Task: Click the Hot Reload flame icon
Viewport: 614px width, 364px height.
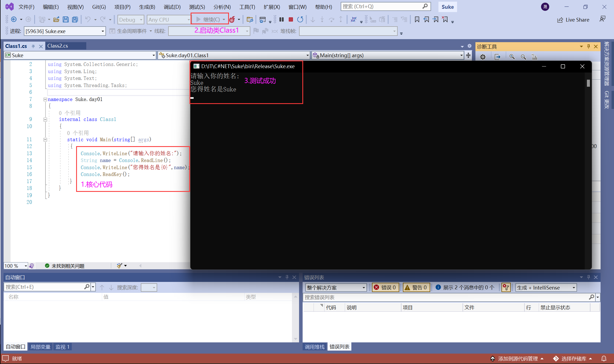Action: click(x=232, y=19)
